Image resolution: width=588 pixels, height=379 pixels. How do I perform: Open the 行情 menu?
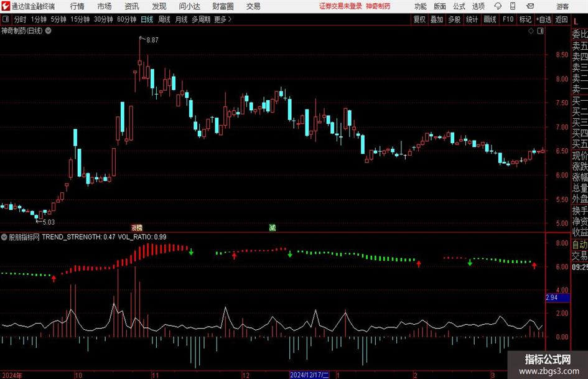click(x=77, y=6)
